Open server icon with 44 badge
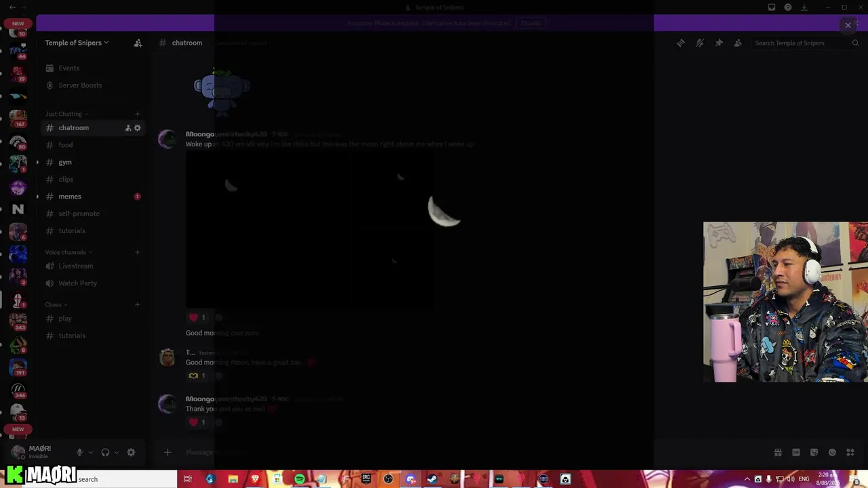Screen dimensions: 868x488 pos(18,50)
